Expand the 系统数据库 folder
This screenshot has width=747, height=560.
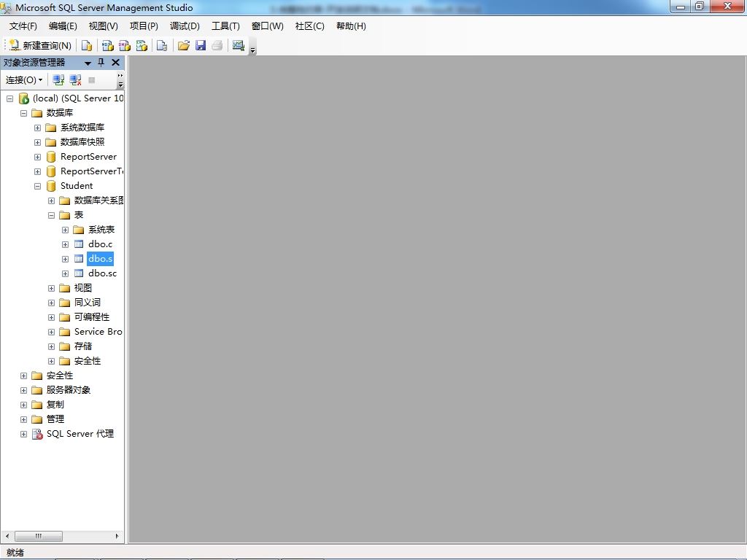(37, 128)
